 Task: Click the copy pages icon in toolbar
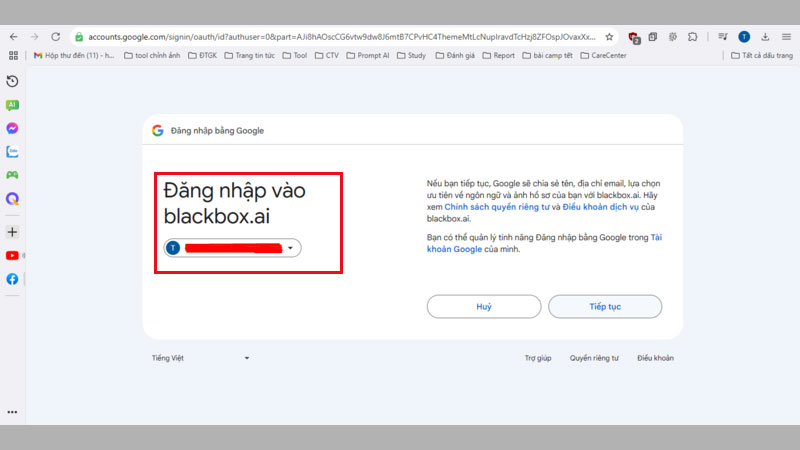[x=653, y=37]
